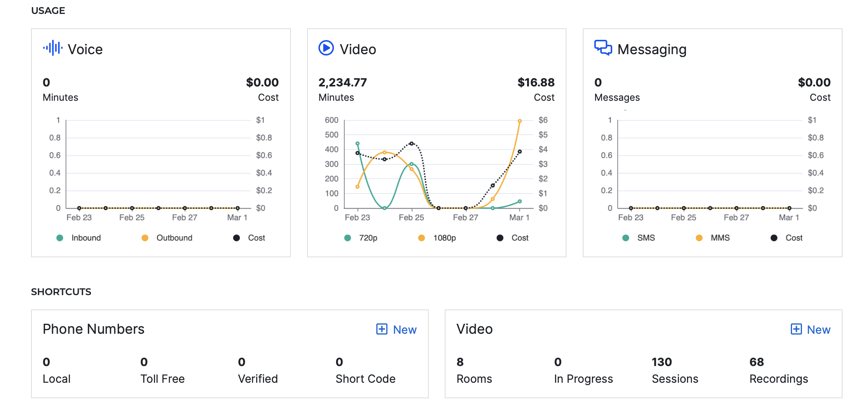Click the 0 In Progress video stat
Image resolution: width=868 pixels, height=415 pixels.
click(583, 370)
